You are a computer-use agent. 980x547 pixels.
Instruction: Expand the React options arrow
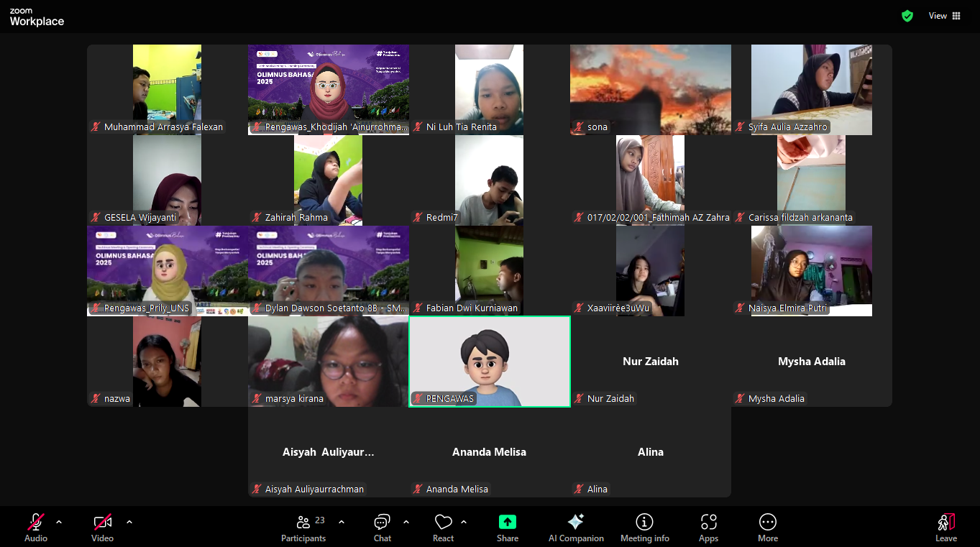(x=464, y=522)
